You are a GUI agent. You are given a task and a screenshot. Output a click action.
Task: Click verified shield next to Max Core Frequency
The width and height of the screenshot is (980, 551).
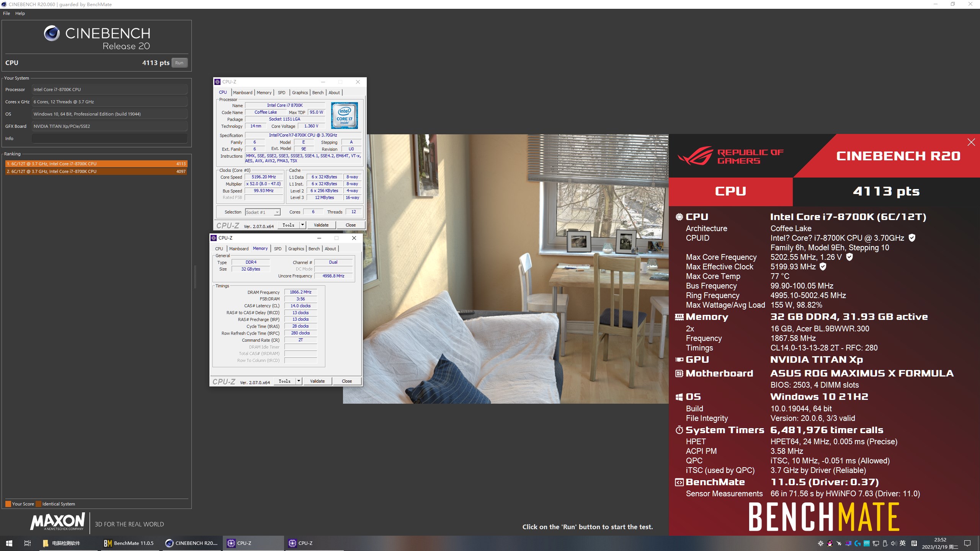click(x=849, y=257)
